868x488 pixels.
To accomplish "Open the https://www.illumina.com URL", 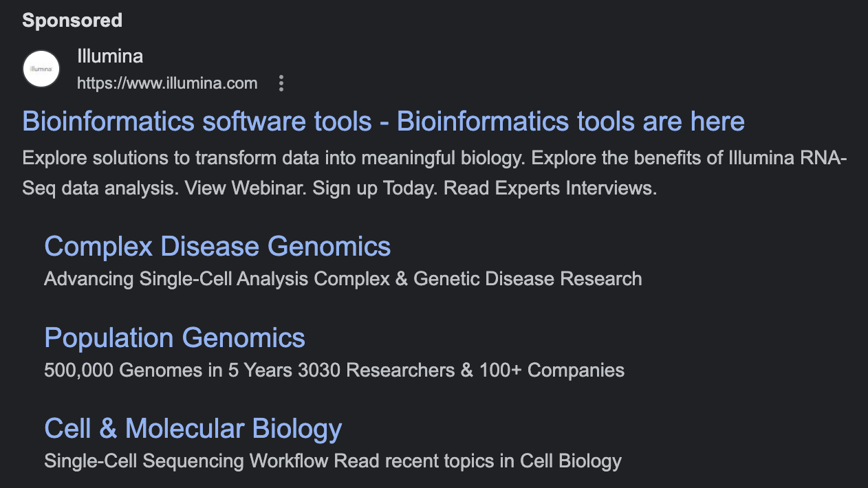I will click(x=167, y=84).
